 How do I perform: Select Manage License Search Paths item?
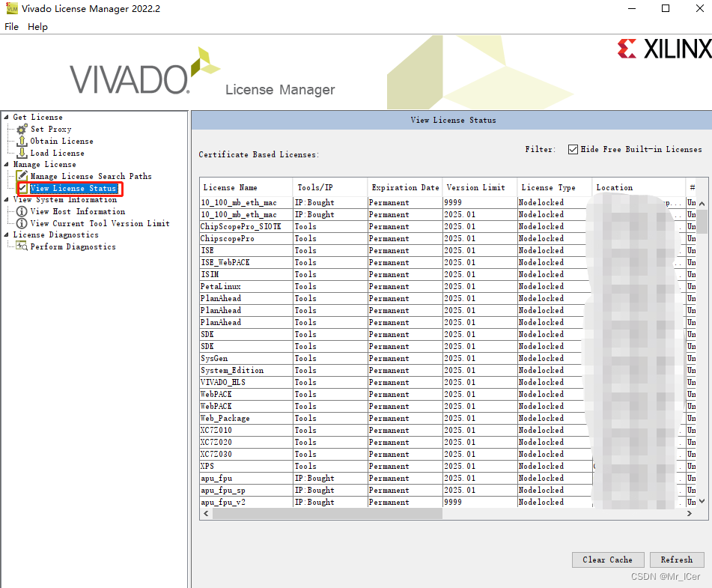91,176
